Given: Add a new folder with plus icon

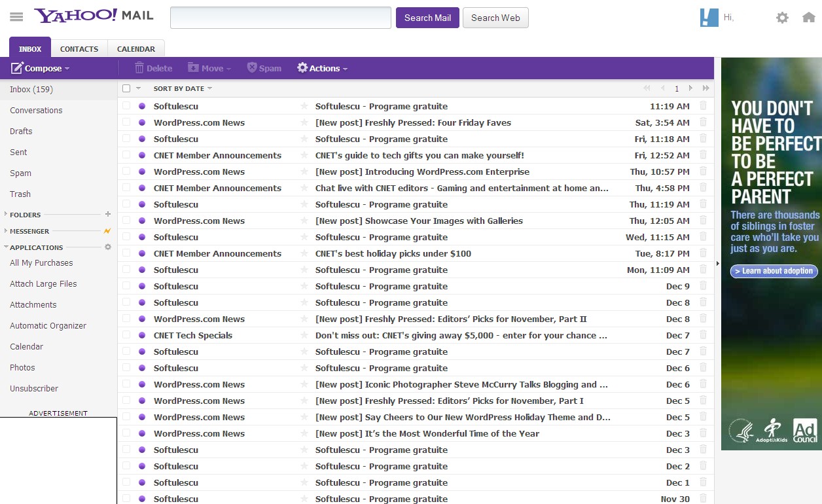Looking at the screenshot, I should tap(108, 214).
